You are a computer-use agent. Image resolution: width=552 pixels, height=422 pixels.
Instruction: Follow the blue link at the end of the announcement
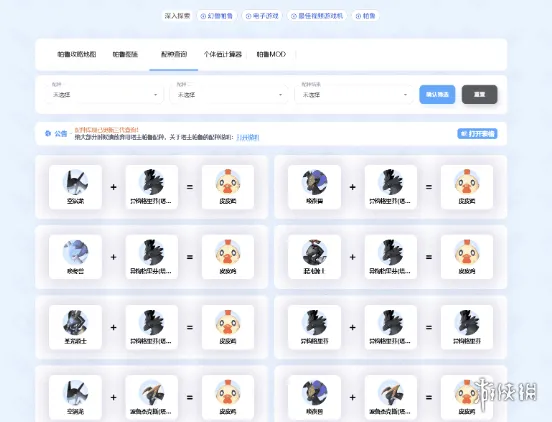(248, 137)
